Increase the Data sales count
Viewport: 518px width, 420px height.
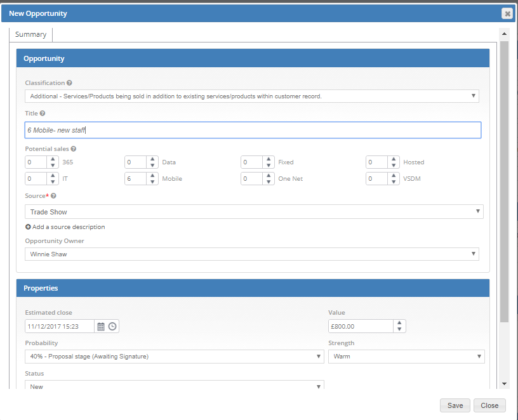(152, 159)
